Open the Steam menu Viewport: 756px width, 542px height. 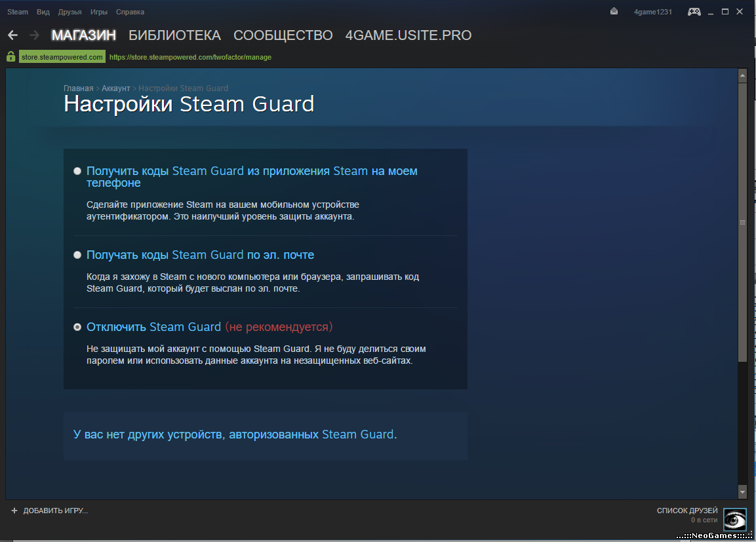click(x=18, y=12)
